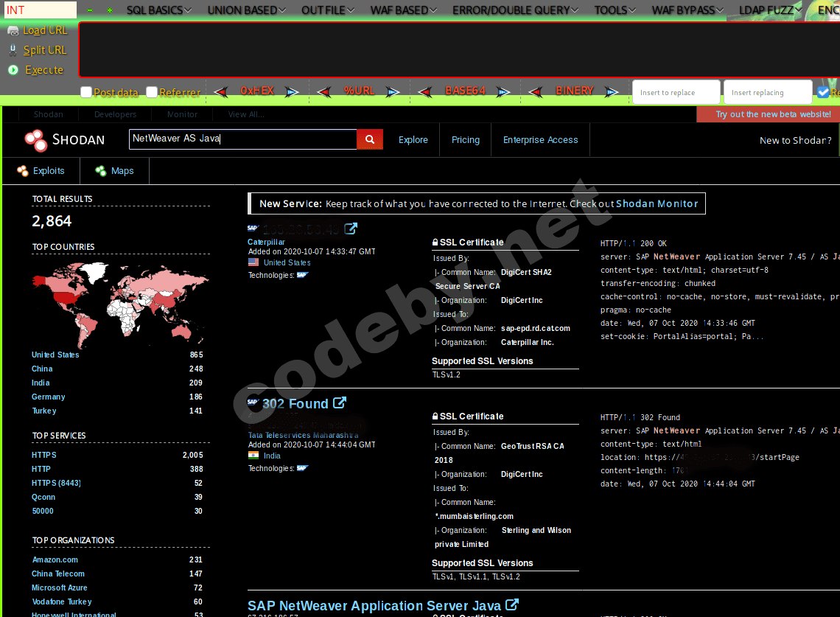Filter by Vodafone Turkey organization
Screen dimensions: 840x617
[x=62, y=602]
